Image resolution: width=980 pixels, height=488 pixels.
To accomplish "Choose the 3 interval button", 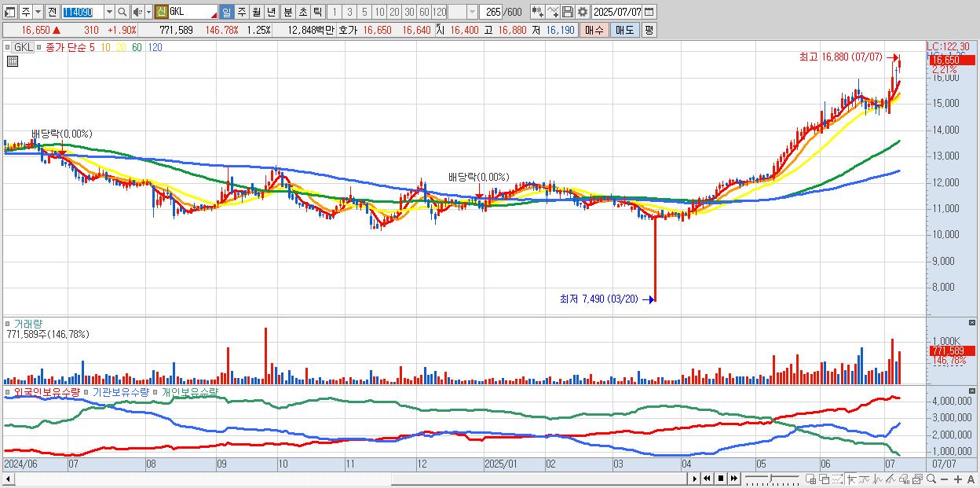I will coord(349,12).
